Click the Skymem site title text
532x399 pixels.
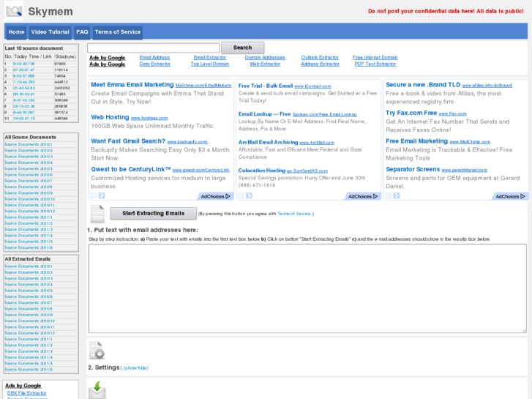point(50,11)
